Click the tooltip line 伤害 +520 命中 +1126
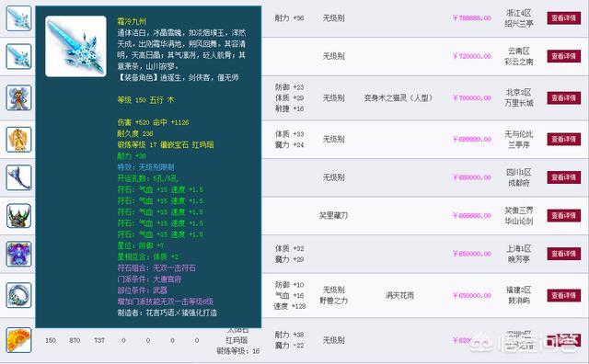This screenshot has width=589, height=364. click(x=154, y=122)
